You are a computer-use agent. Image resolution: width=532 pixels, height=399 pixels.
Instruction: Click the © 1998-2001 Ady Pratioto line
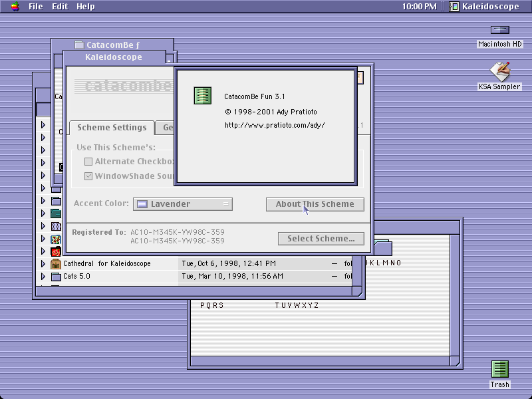point(271,112)
